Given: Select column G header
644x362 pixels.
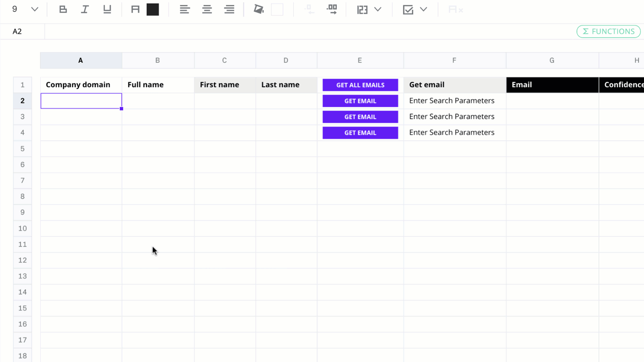Looking at the screenshot, I should (552, 60).
